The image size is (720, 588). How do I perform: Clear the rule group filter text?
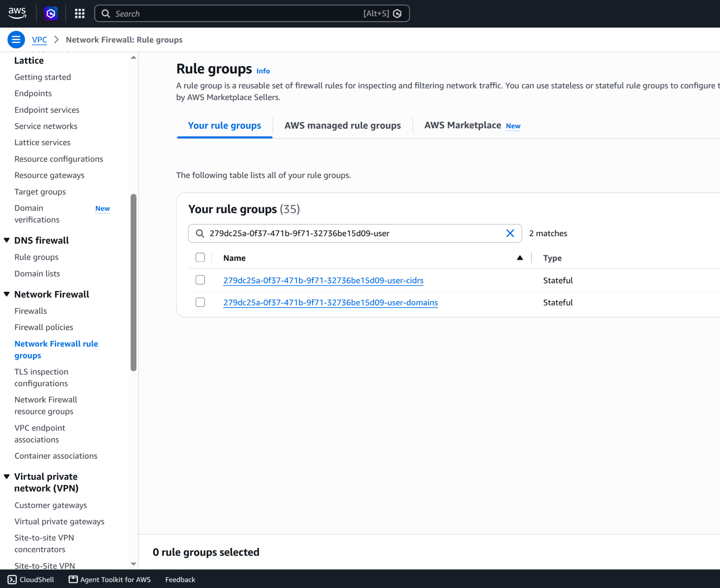click(510, 233)
